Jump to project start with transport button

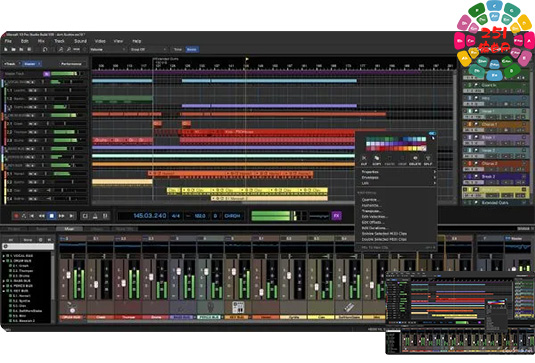click(32, 216)
